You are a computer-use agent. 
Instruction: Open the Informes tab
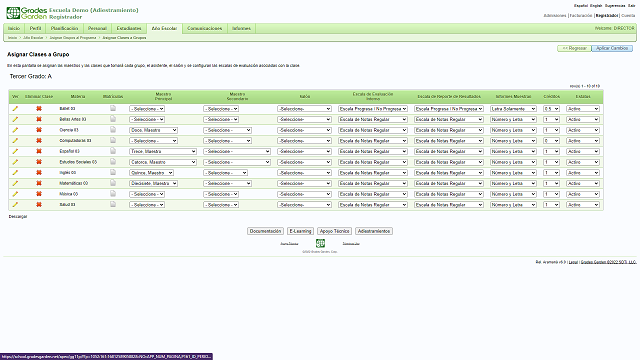(241, 29)
